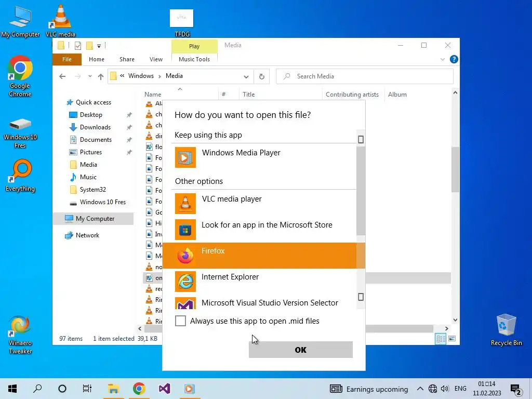
Task: Go up one folder level
Action: pos(100,76)
